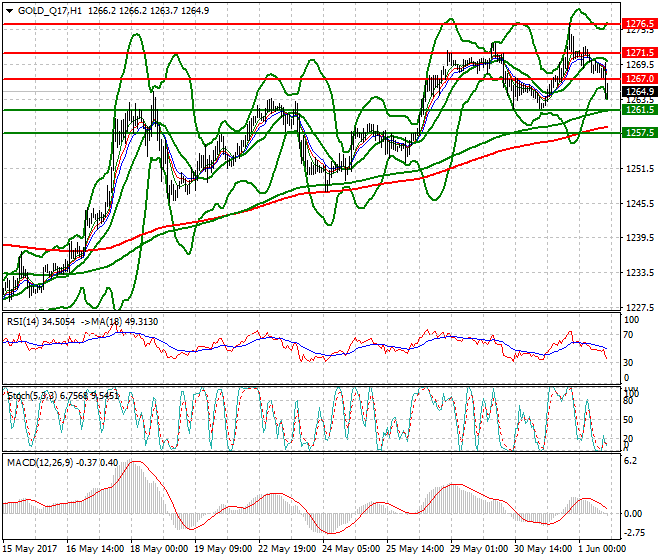Click the 70 level on RSI scale

click(x=628, y=335)
